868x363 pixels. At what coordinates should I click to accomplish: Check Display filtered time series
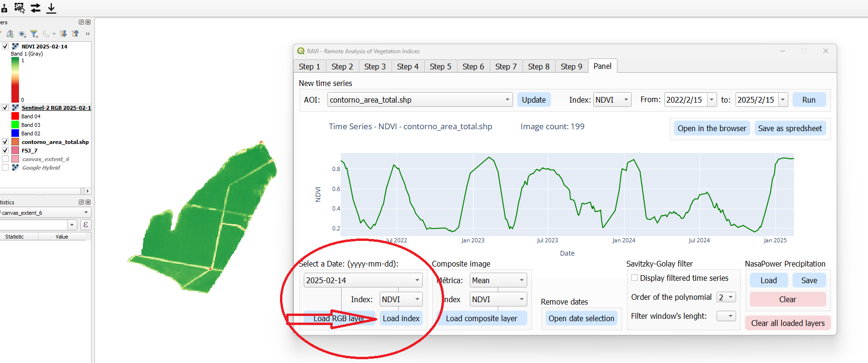tap(635, 278)
